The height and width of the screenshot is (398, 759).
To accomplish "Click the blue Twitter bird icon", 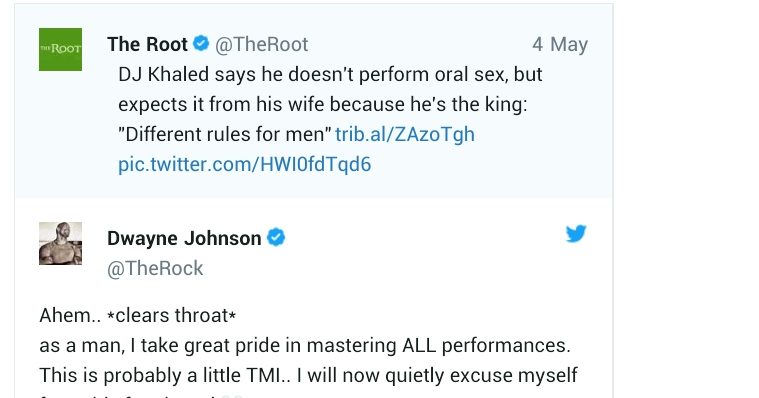I will click(576, 234).
